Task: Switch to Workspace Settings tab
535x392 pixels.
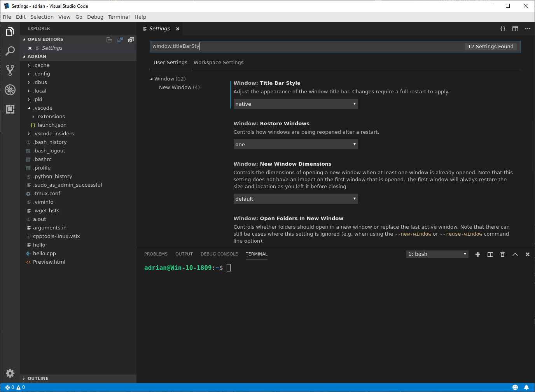Action: tap(219, 63)
